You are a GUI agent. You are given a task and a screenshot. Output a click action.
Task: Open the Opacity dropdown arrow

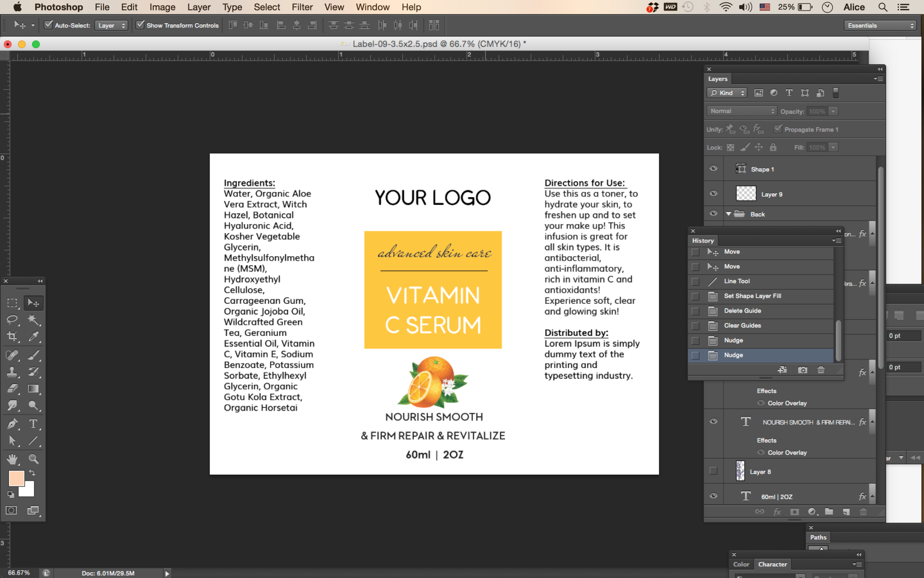[x=833, y=111]
